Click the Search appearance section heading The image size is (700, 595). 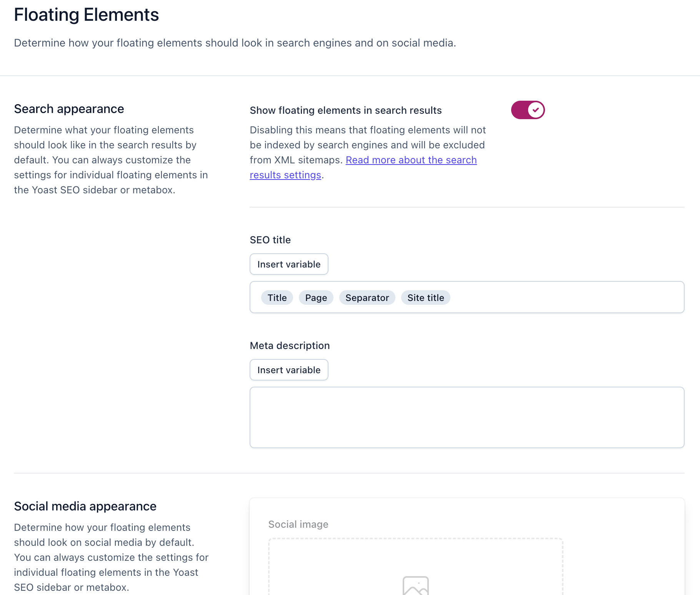coord(69,109)
